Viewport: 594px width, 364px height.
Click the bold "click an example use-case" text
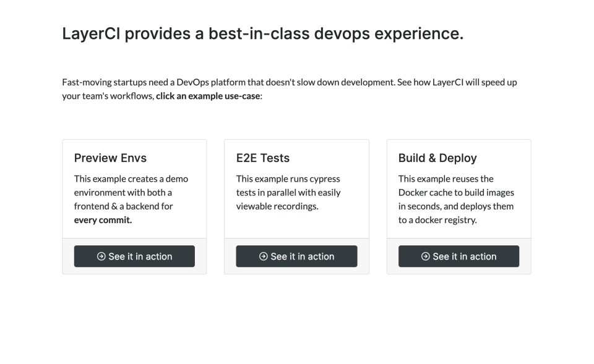pyautogui.click(x=208, y=96)
